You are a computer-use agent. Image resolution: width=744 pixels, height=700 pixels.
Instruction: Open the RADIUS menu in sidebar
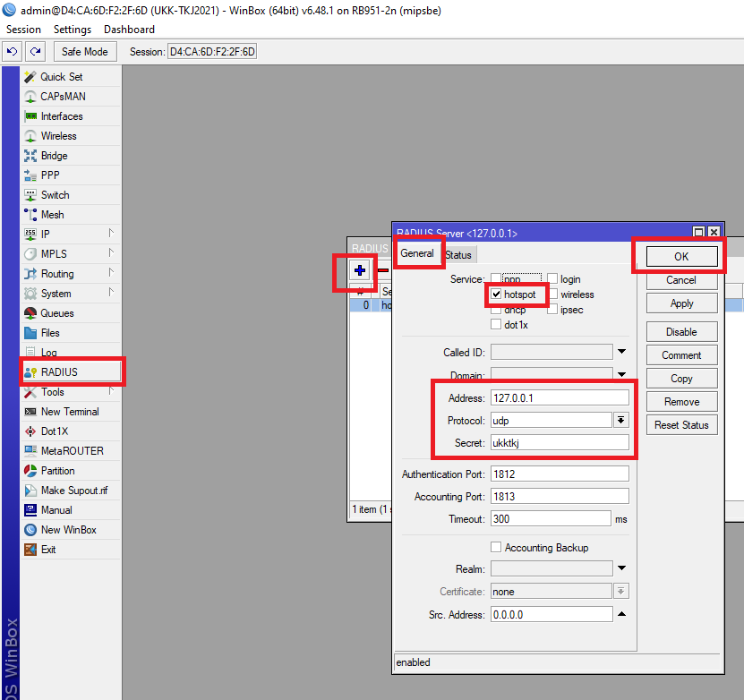point(71,372)
